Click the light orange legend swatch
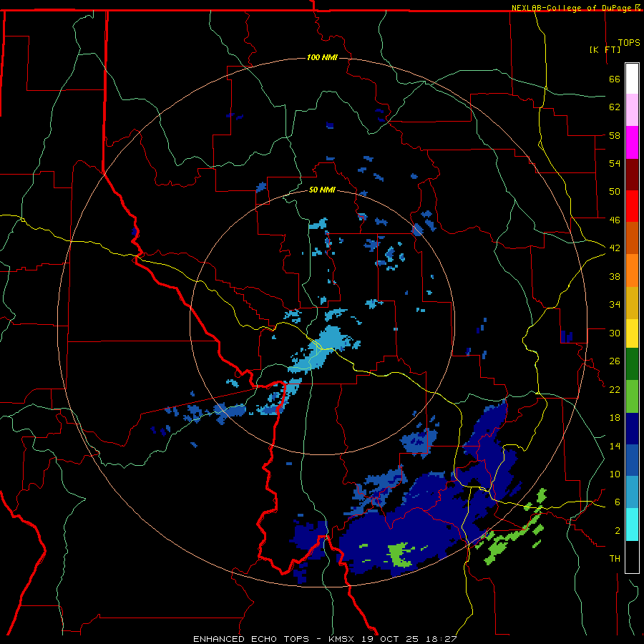Image resolution: width=644 pixels, height=644 pixels. (x=632, y=270)
